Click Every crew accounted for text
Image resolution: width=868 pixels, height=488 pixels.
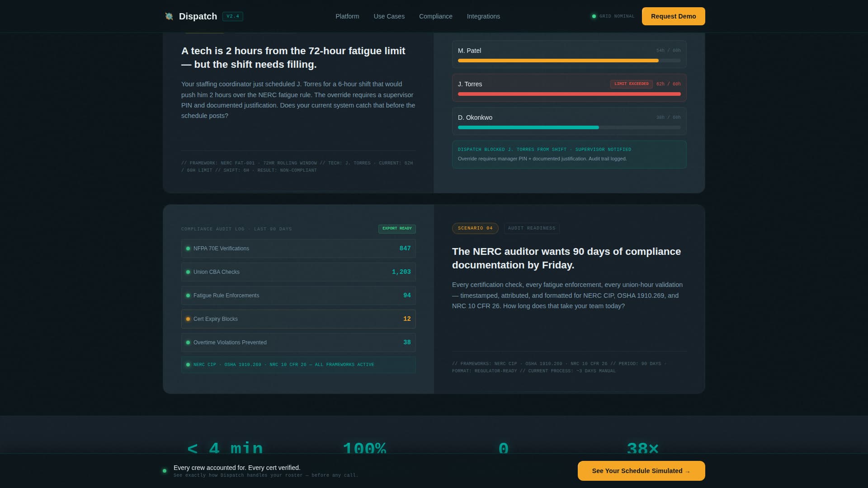click(x=237, y=468)
